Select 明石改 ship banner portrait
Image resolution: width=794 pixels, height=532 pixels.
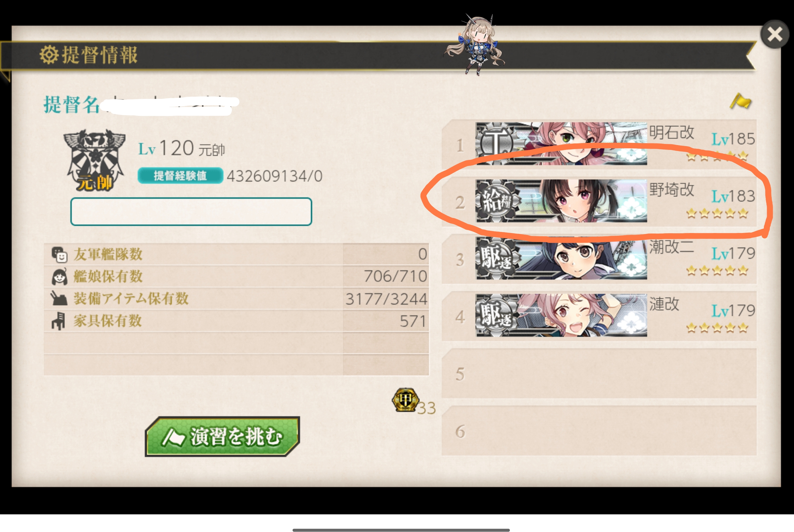pyautogui.click(x=561, y=144)
